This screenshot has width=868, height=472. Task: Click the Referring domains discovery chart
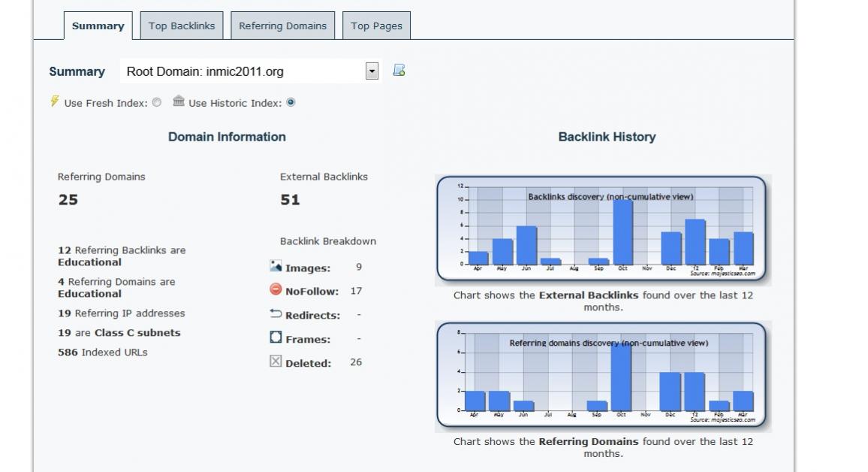point(604,376)
